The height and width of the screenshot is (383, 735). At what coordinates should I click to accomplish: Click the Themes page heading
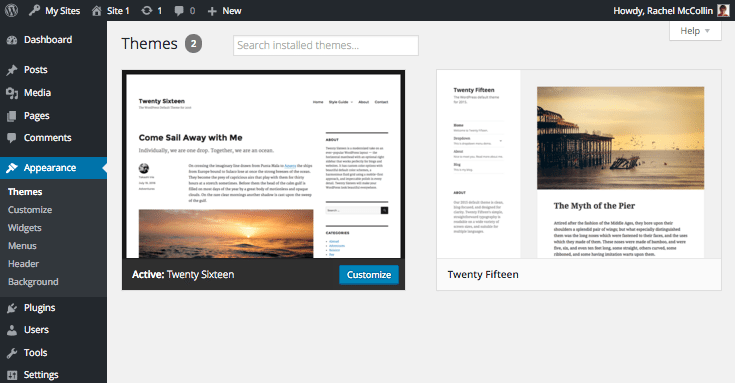point(150,44)
